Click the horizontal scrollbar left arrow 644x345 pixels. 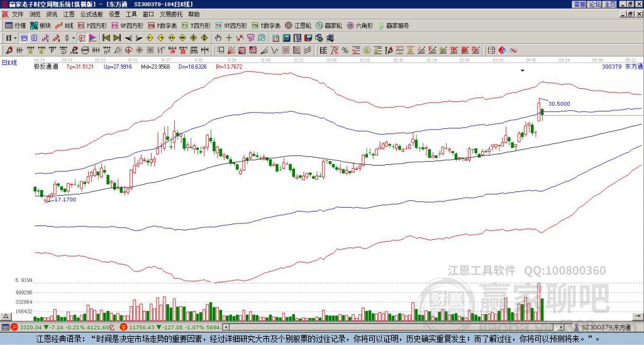(x=225, y=327)
